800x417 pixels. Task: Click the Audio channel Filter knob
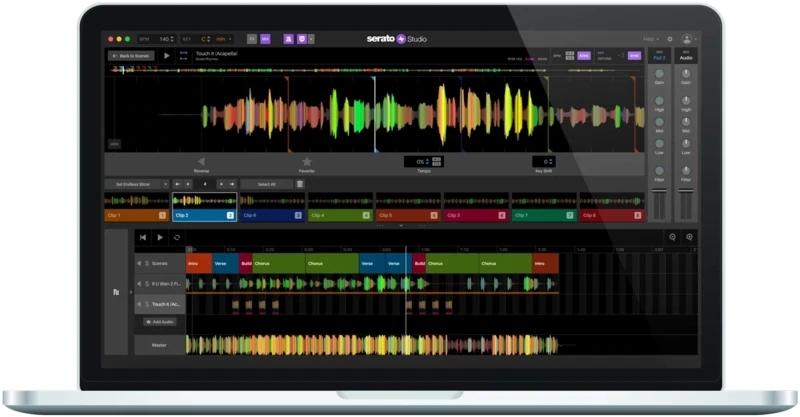[x=686, y=170]
